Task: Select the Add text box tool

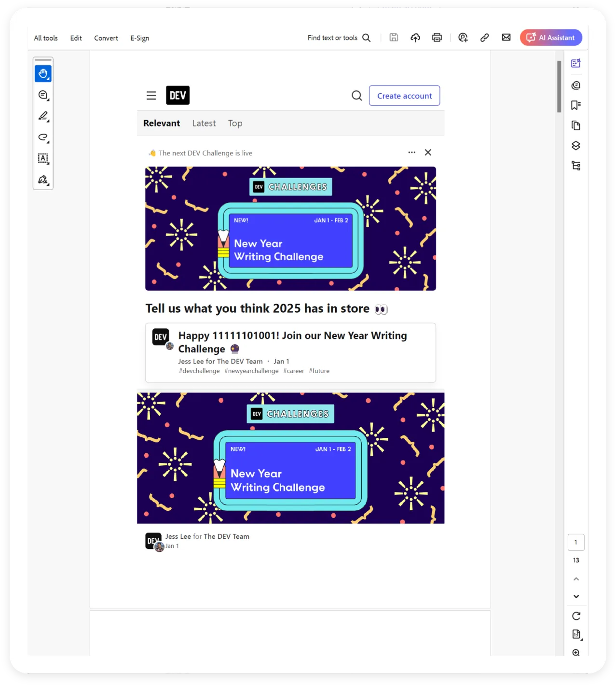Action: coord(43,158)
